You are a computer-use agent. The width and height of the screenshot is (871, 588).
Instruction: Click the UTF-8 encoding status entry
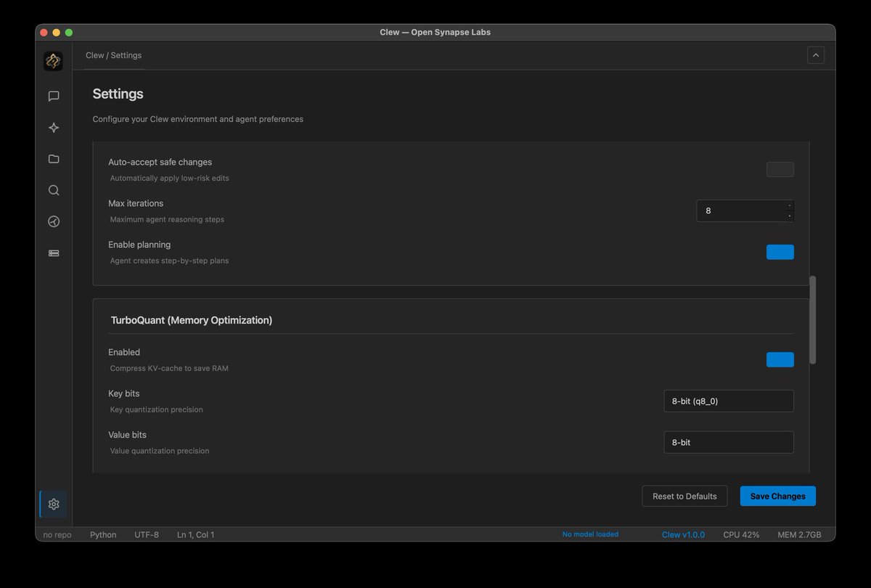[x=147, y=535]
